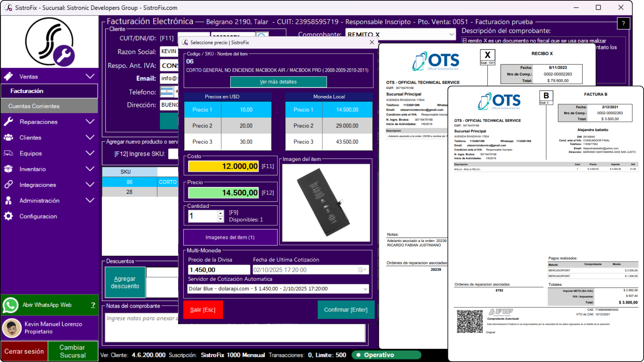
Task: Click the Argentina flag phone prefix
Action: [x=167, y=92]
